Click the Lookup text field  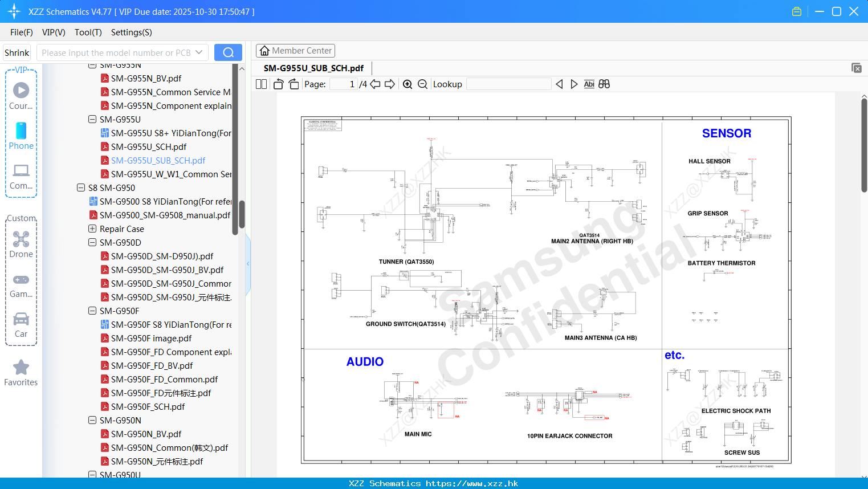click(508, 84)
